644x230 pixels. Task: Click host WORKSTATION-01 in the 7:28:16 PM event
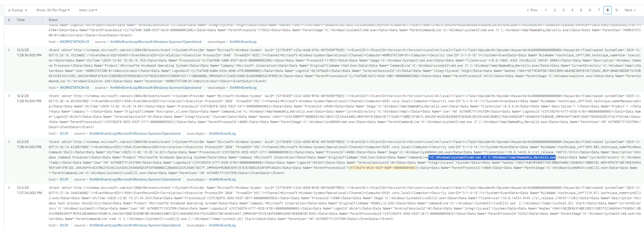pyautogui.click(x=74, y=88)
